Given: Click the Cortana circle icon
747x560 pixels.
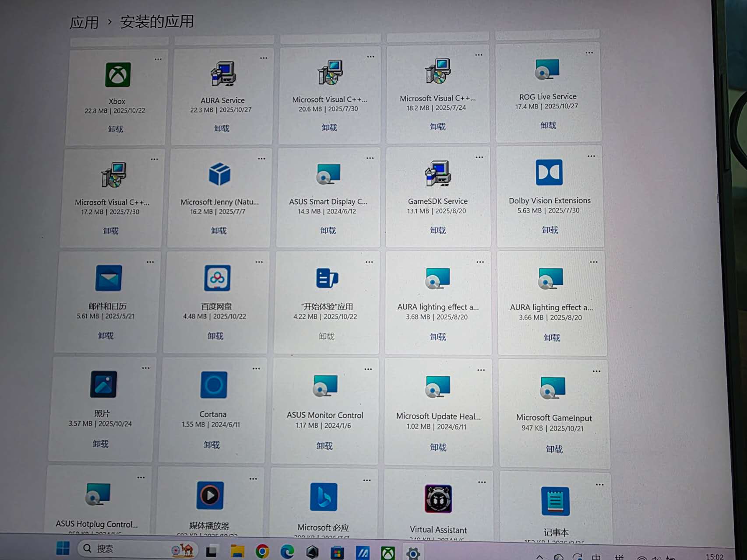Looking at the screenshot, I should click(x=214, y=385).
